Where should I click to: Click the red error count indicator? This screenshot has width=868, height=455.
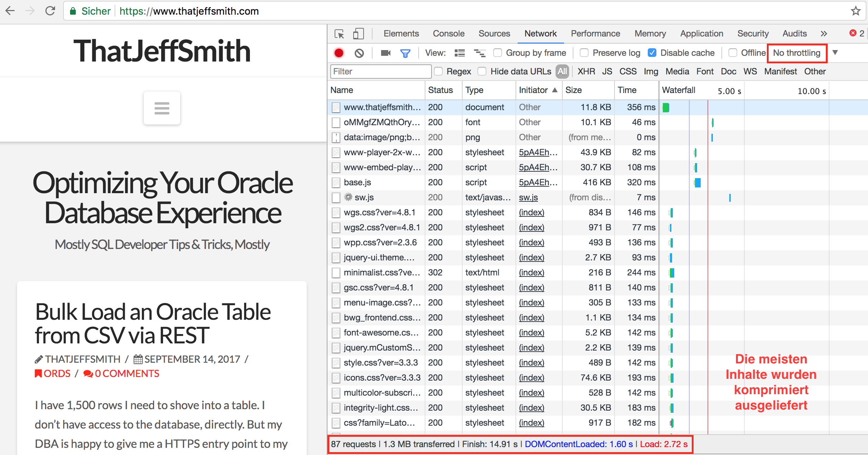click(x=857, y=33)
